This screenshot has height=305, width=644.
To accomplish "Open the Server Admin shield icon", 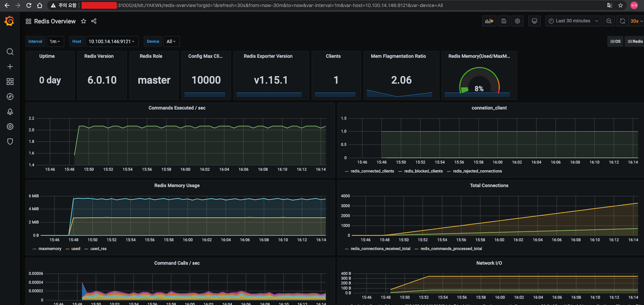I will click(x=10, y=142).
